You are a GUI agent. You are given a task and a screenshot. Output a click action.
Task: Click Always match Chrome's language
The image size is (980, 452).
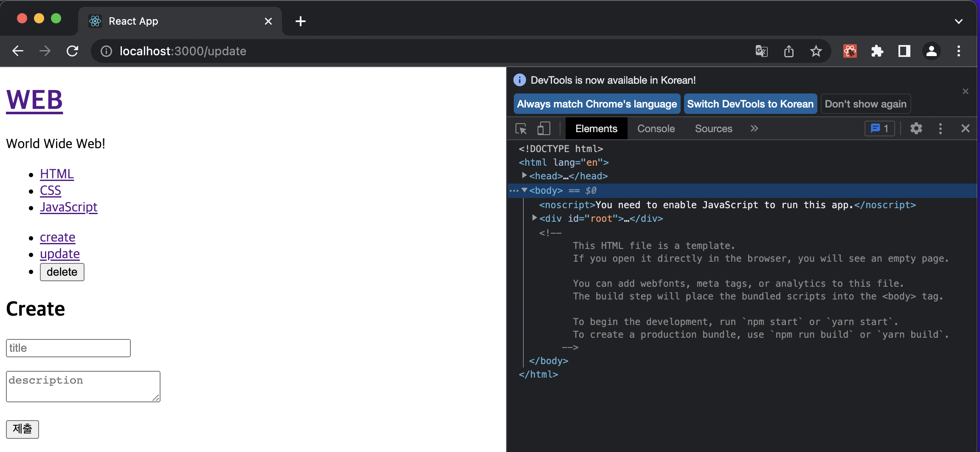point(597,104)
